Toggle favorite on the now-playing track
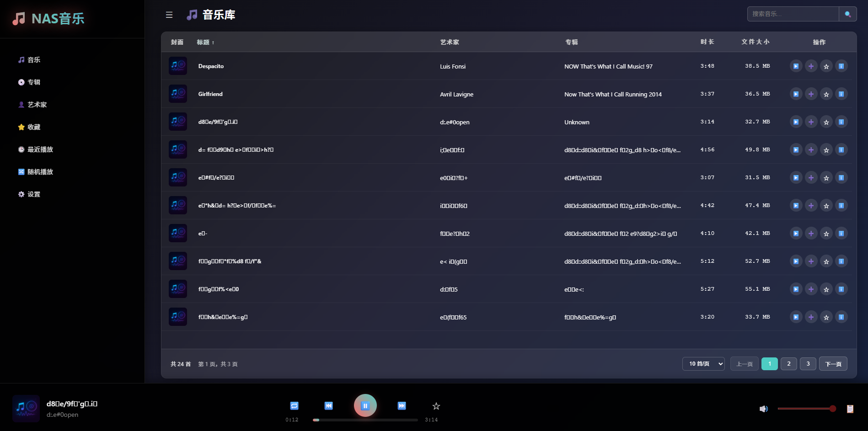868x431 pixels. (436, 406)
